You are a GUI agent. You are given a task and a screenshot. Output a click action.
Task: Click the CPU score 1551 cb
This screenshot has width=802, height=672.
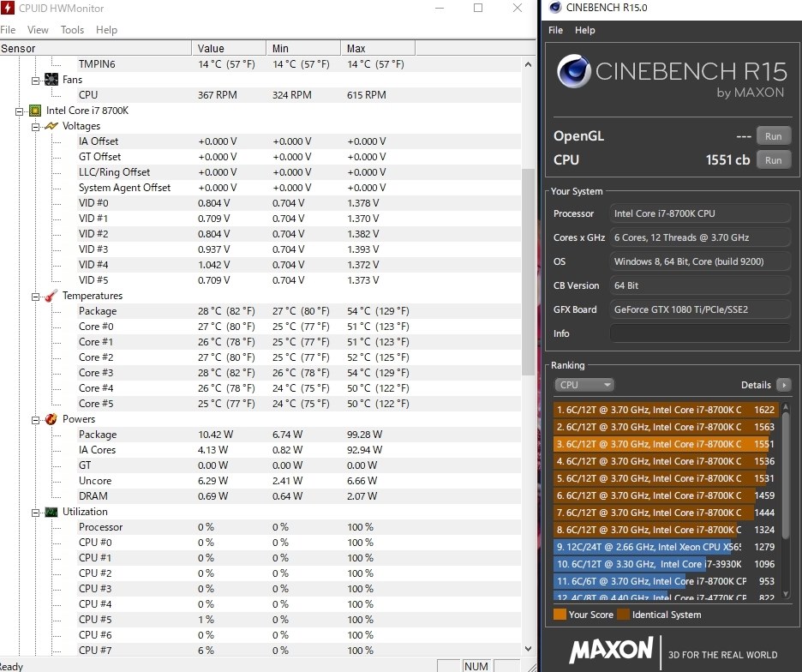727,160
